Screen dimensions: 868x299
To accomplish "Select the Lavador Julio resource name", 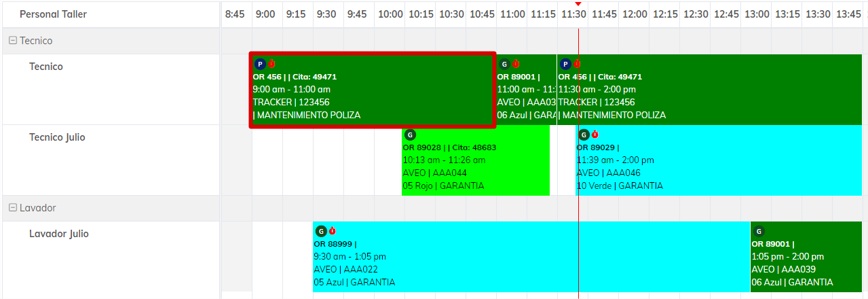I will pyautogui.click(x=59, y=234).
